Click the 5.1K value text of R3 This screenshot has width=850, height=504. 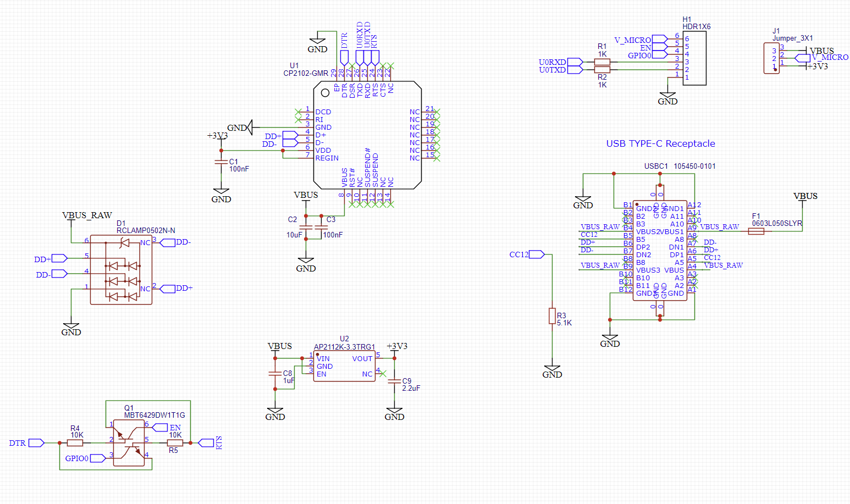[565, 323]
